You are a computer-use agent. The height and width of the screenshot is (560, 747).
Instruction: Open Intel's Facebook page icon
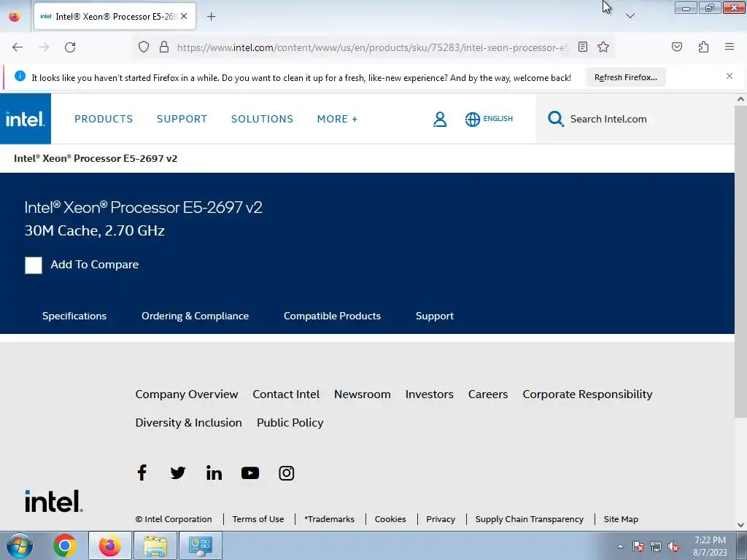tap(142, 472)
